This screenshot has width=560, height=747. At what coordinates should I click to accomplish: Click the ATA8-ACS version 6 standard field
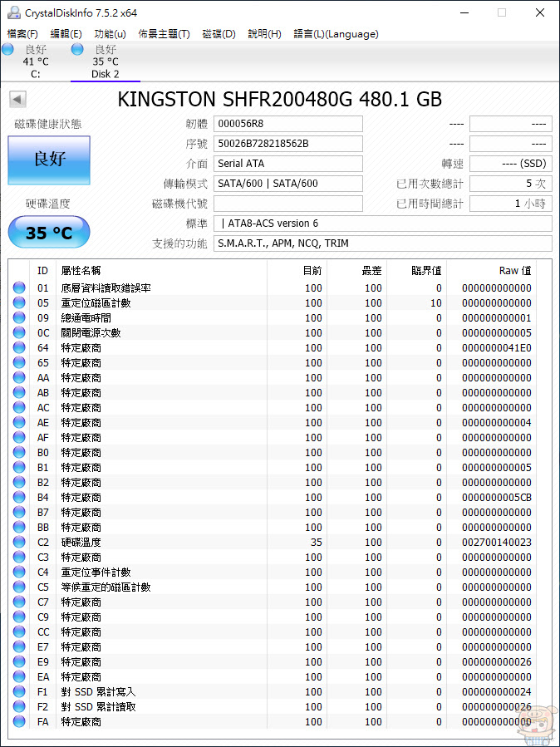click(x=383, y=224)
